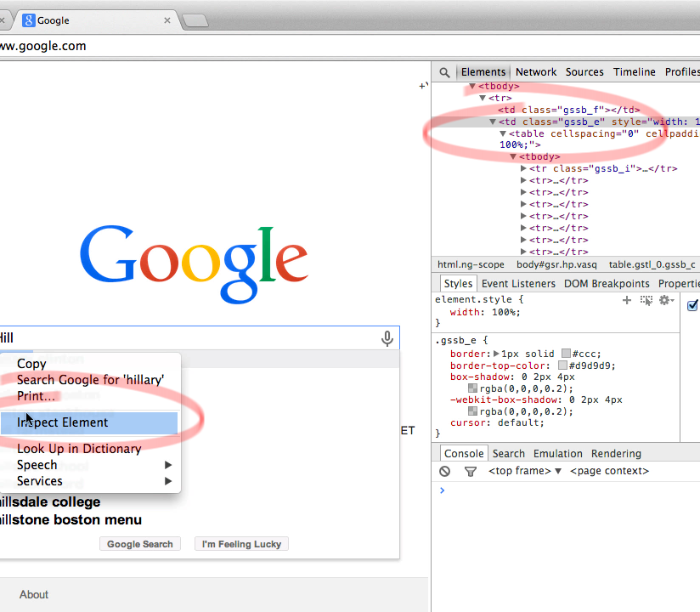Clear console with the ban circle icon

(444, 471)
